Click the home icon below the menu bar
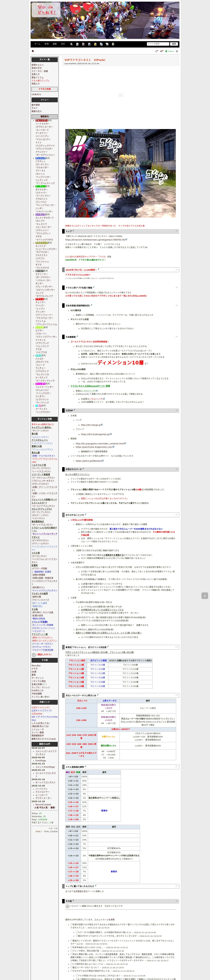 (33, 51)
